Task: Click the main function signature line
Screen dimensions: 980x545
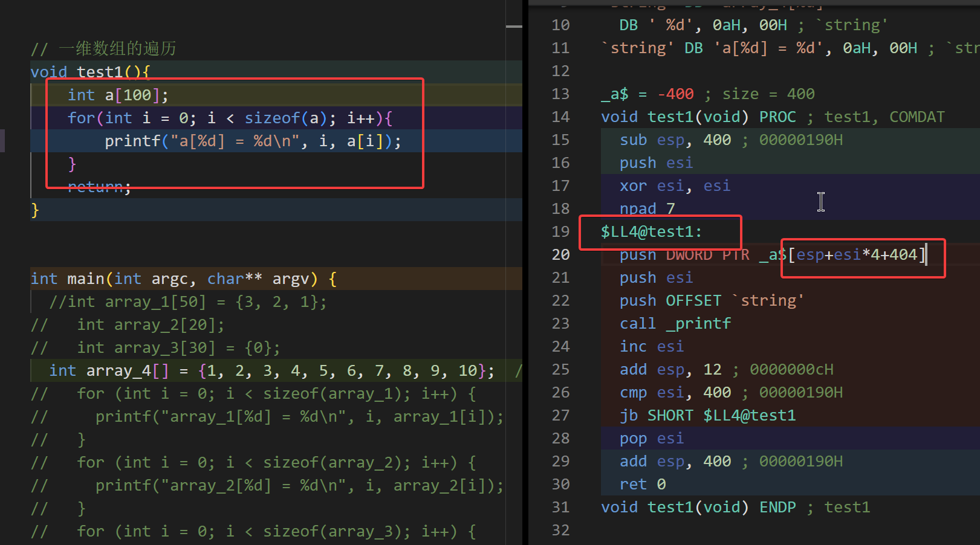Action: coord(183,279)
